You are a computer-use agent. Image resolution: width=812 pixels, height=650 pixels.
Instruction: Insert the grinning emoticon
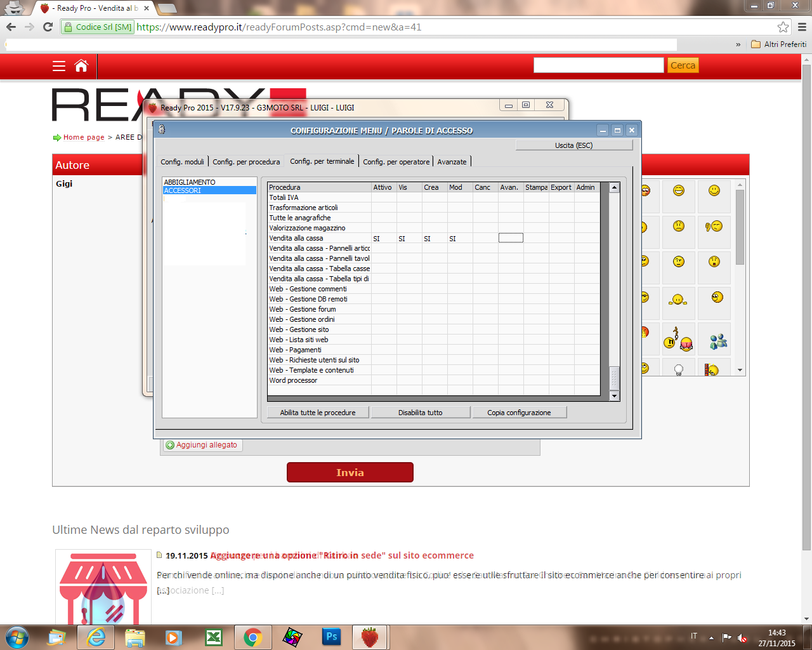point(679,190)
